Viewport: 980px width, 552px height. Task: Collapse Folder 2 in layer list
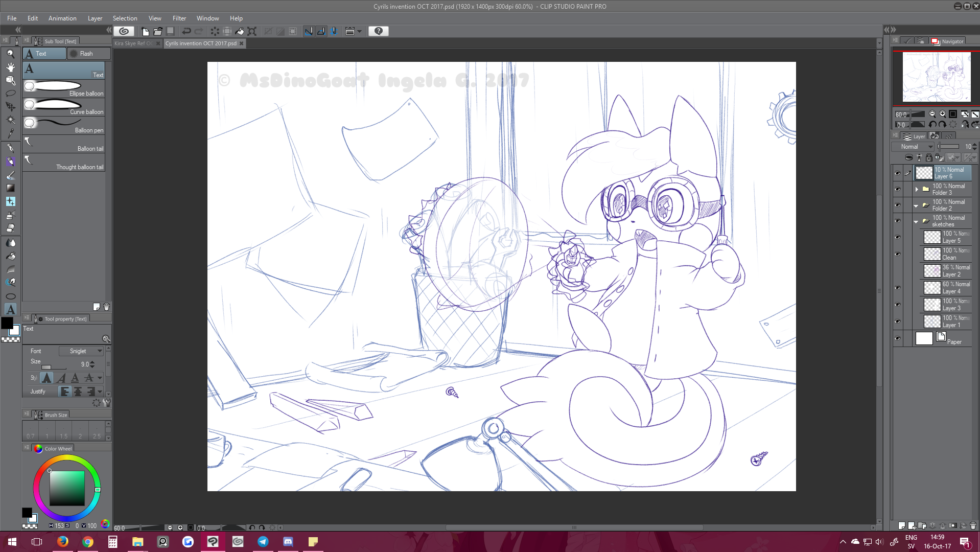916,205
